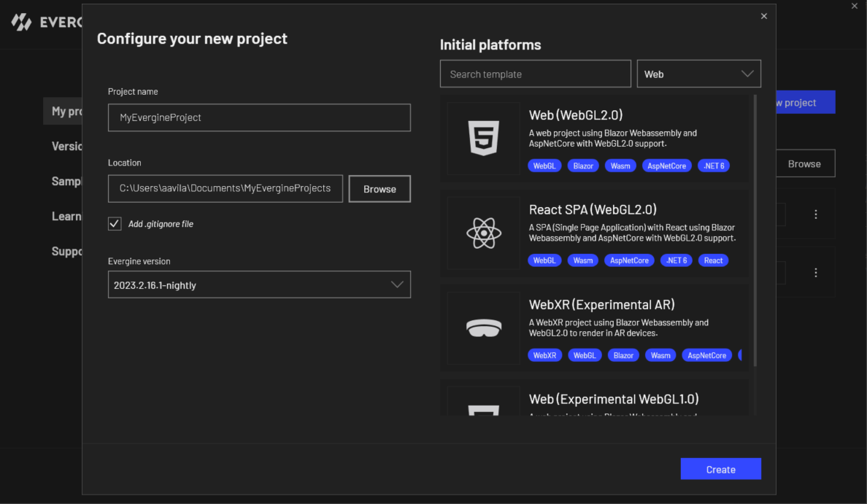Click the Location path input field

click(226, 188)
